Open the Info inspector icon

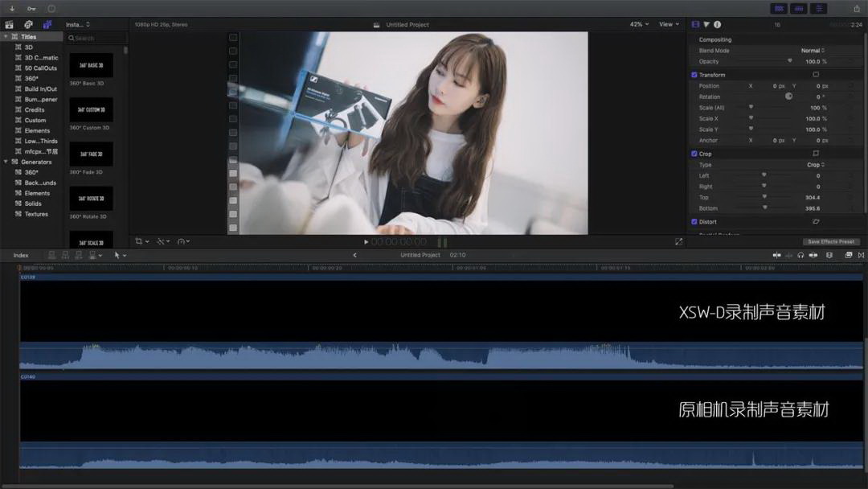[718, 24]
